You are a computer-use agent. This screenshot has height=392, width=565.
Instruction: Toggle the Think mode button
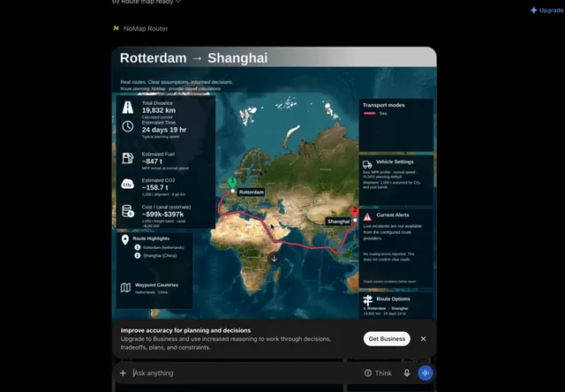pyautogui.click(x=378, y=373)
